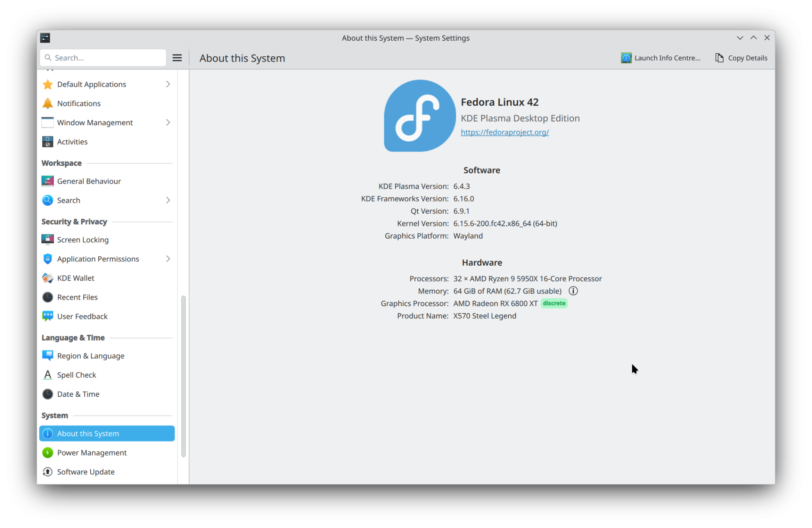Open the hamburger menu button
This screenshot has width=812, height=528.
pyautogui.click(x=177, y=58)
